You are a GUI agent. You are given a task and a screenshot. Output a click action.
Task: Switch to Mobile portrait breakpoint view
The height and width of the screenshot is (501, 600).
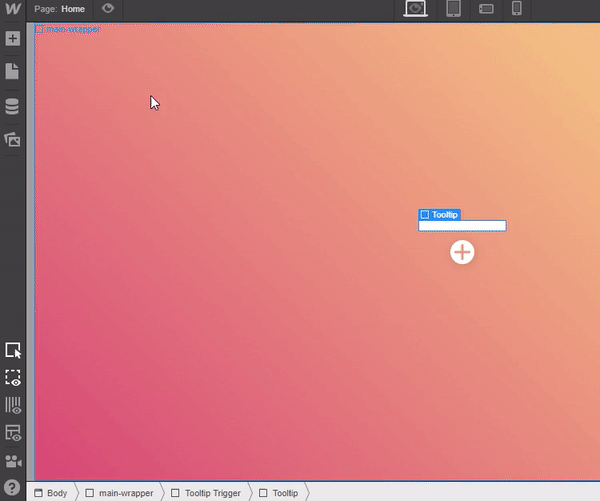click(517, 8)
